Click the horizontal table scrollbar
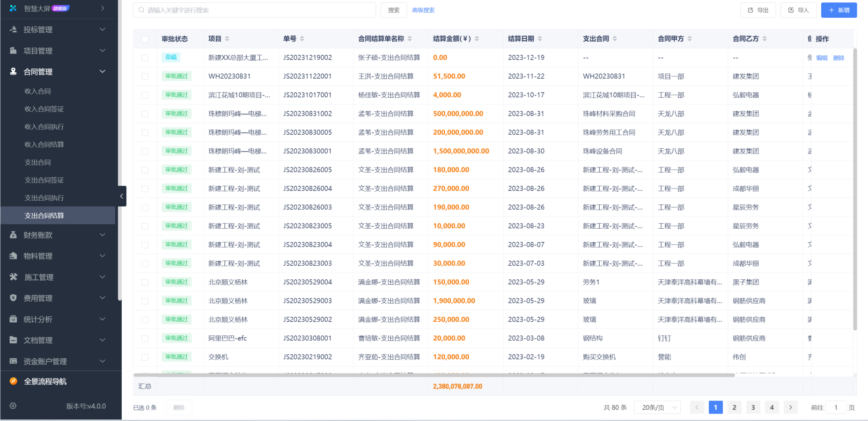 pyautogui.click(x=434, y=375)
